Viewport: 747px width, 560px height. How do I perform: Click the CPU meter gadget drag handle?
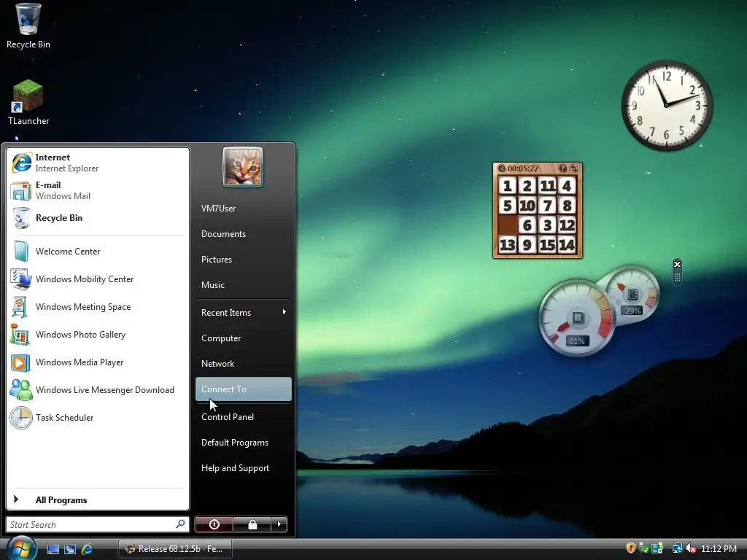[x=677, y=278]
